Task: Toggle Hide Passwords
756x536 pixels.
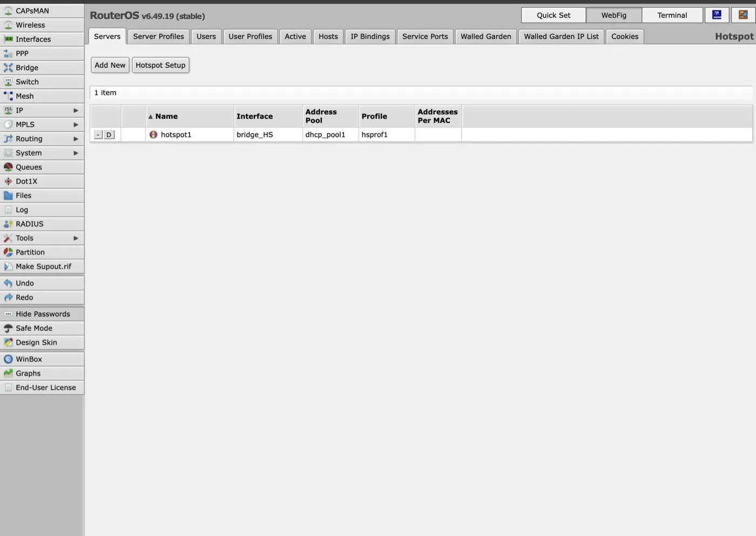Action: [42, 314]
